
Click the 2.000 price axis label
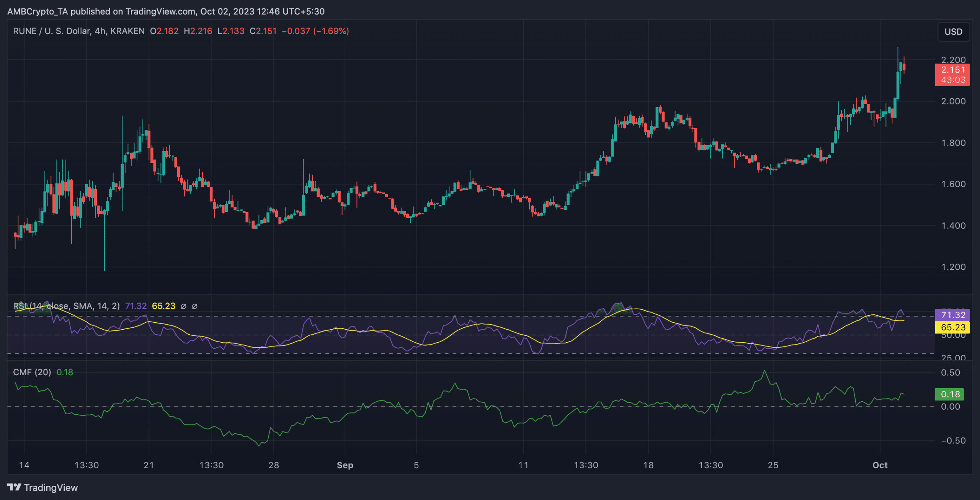point(953,101)
